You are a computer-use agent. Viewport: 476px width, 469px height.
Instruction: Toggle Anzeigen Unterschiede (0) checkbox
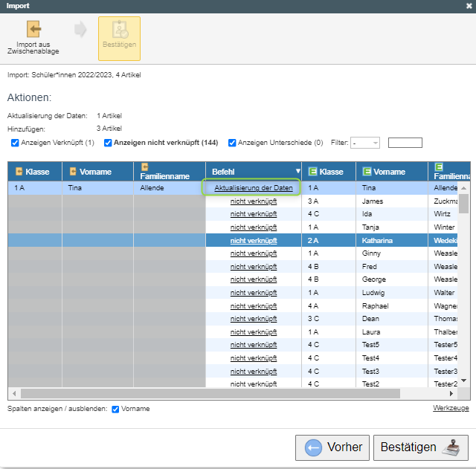pyautogui.click(x=232, y=143)
